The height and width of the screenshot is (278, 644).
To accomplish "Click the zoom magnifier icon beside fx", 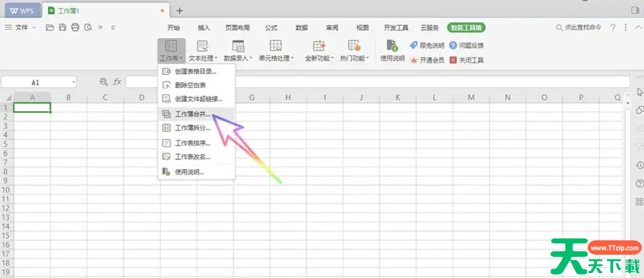I will [104, 82].
